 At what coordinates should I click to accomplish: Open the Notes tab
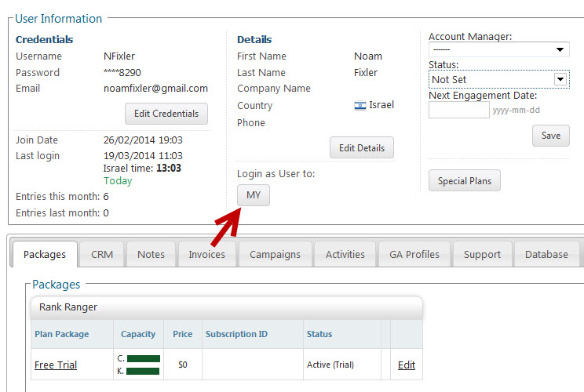151,254
